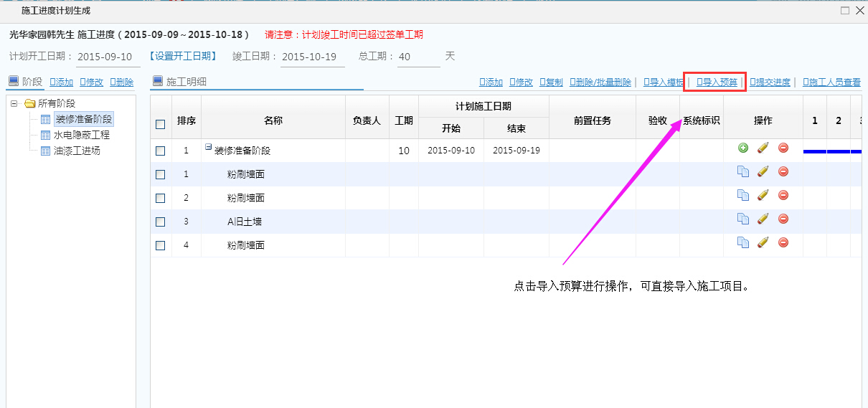The height and width of the screenshot is (408, 868).
Task: Click the red delete icon in row 2 粉刷墙面
Action: click(x=783, y=195)
